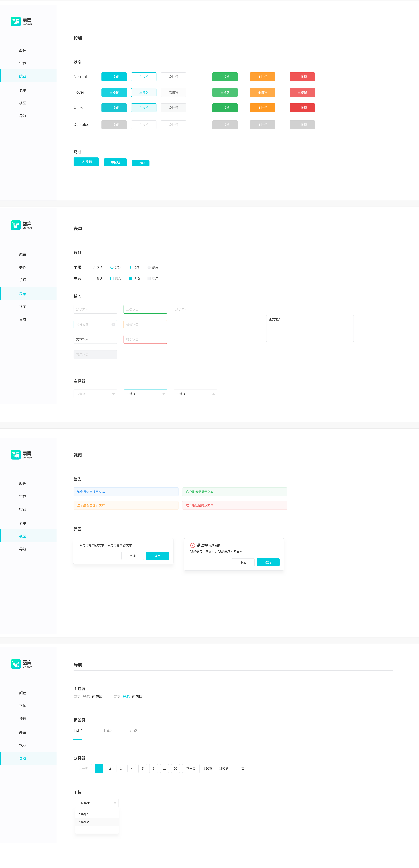The height and width of the screenshot is (868, 419).
Task: Toggle the checked 选择 checkbox in 复选 row
Action: (131, 279)
